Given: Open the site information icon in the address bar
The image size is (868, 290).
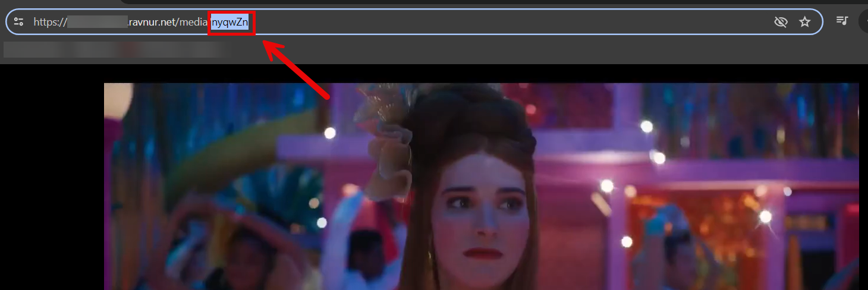Looking at the screenshot, I should tap(18, 22).
